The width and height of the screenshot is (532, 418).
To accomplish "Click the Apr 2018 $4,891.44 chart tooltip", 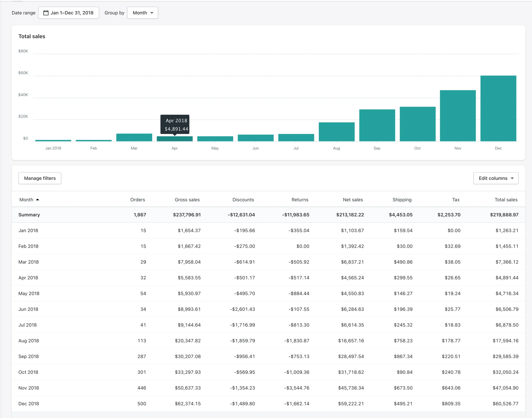I will (x=175, y=125).
